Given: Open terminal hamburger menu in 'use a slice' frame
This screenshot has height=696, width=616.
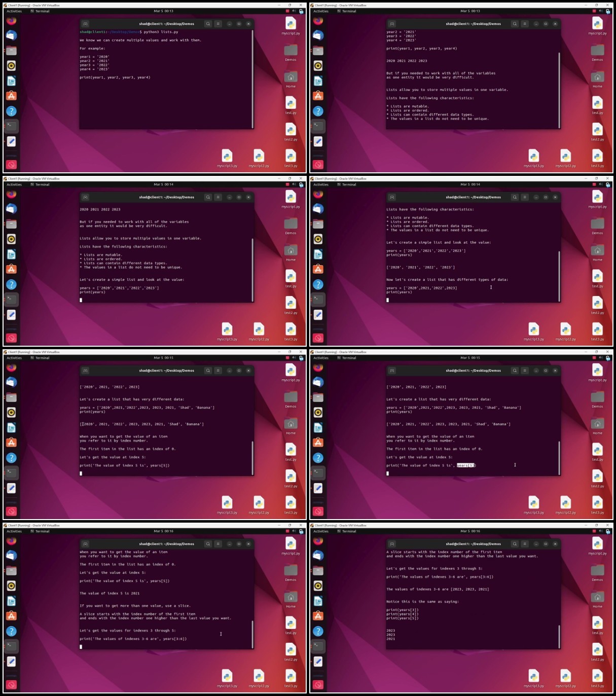Looking at the screenshot, I should click(x=218, y=544).
